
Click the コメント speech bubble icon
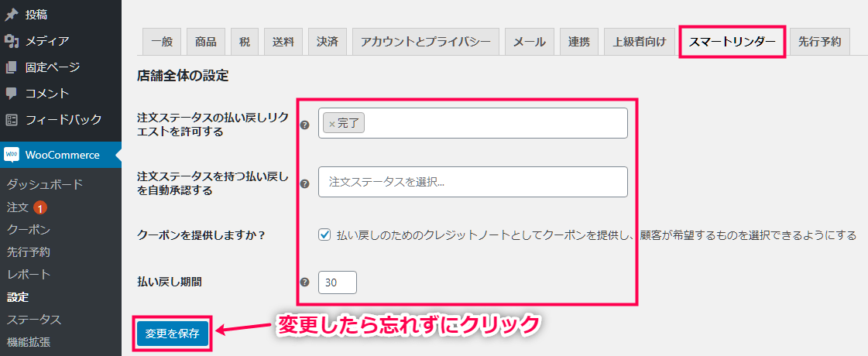coord(12,93)
